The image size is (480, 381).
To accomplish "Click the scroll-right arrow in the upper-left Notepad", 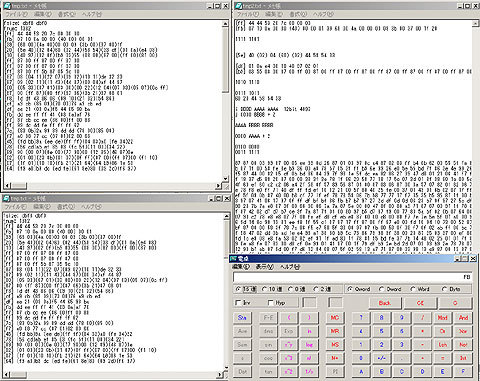I will tap(219, 185).
